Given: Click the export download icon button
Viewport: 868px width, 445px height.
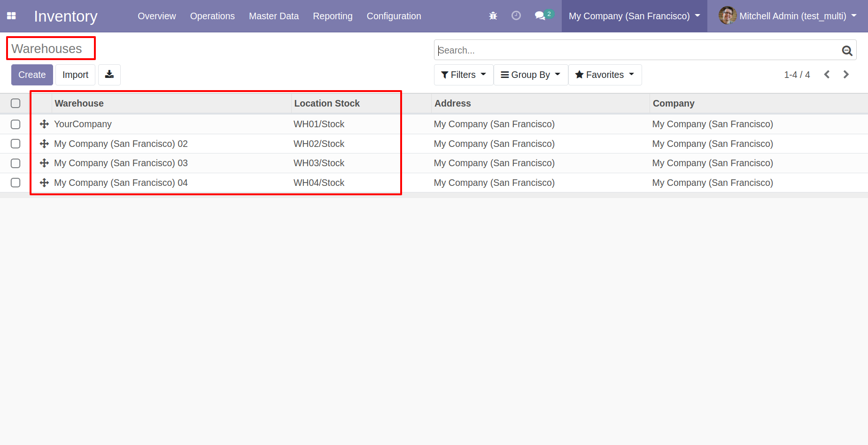Looking at the screenshot, I should point(109,75).
